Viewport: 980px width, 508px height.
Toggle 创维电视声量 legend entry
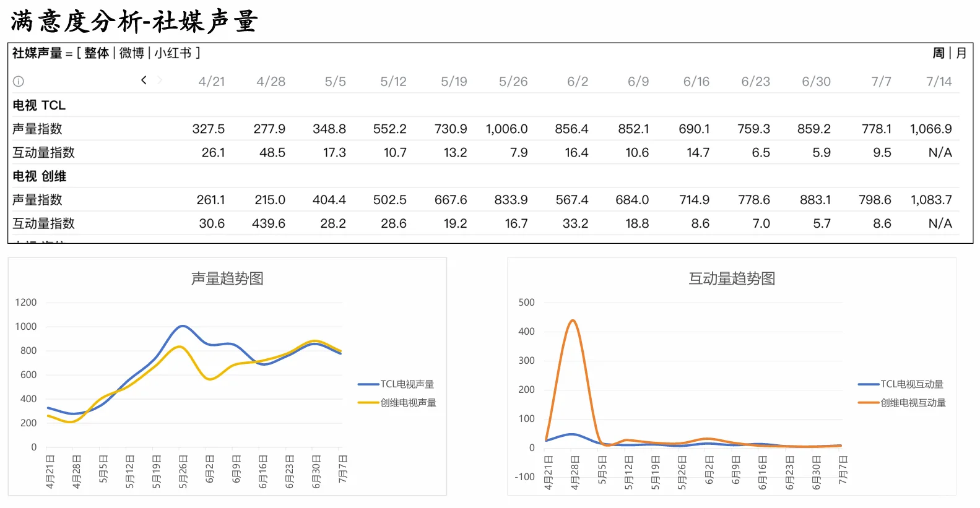tap(397, 403)
